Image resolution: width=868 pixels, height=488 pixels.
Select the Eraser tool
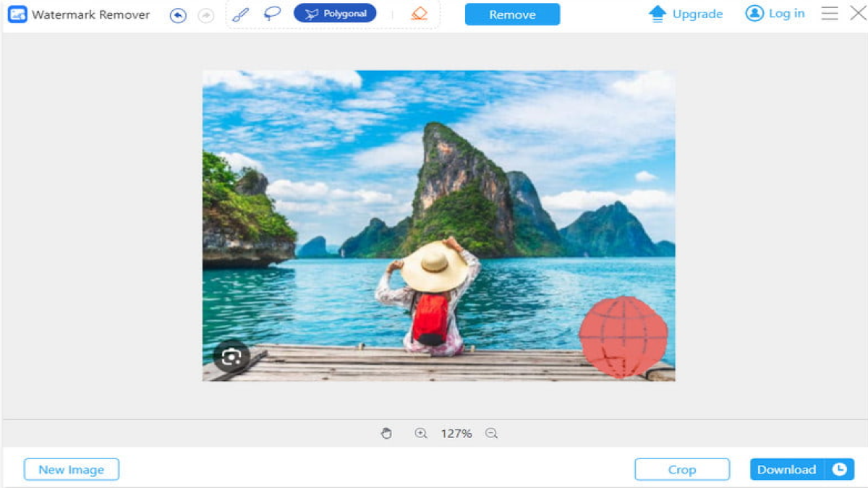coord(420,14)
